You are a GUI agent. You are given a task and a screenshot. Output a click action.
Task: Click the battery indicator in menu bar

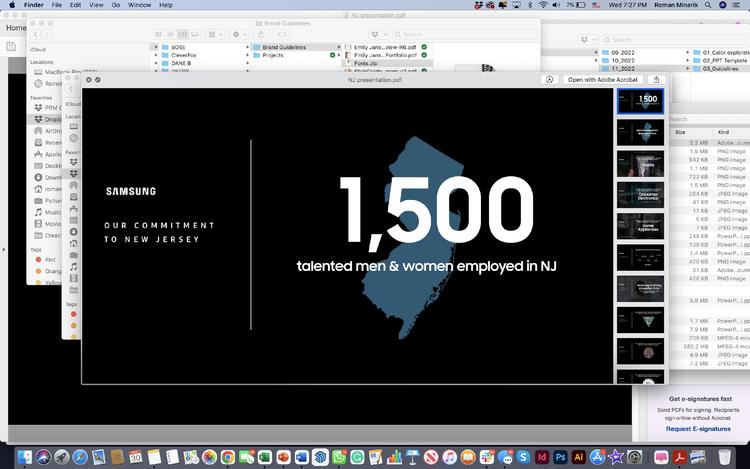[576, 5]
